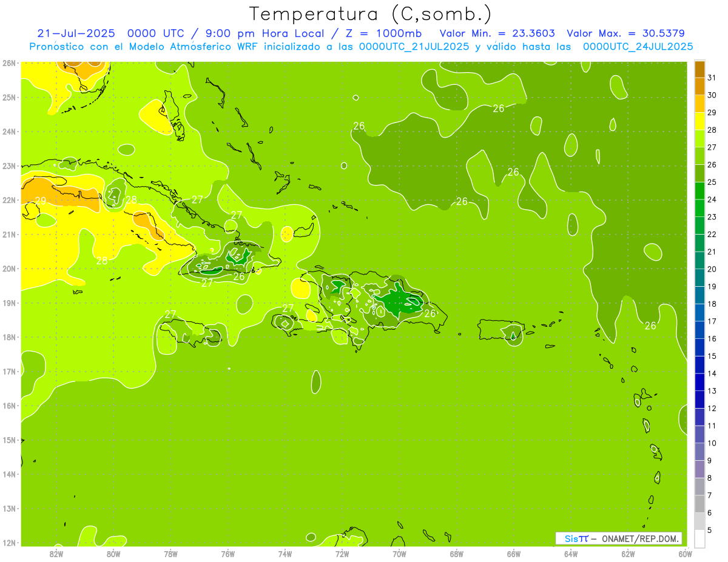
Task: Click the 66W longitude axis label
Action: [x=514, y=554]
